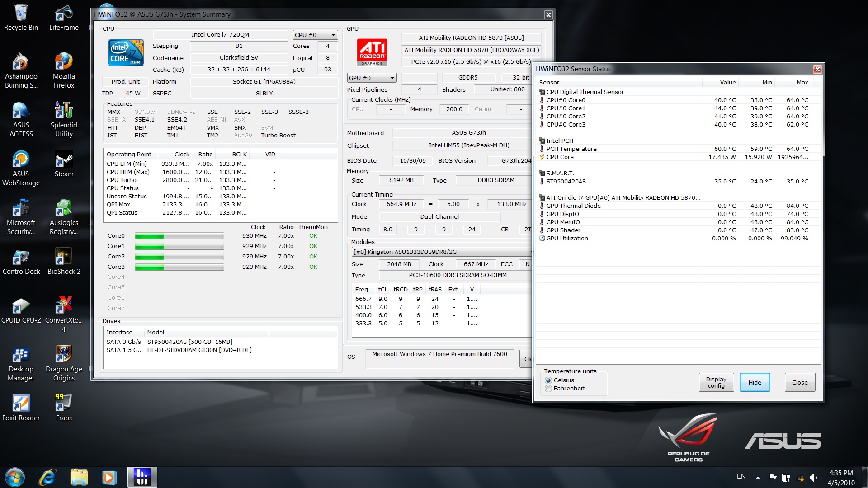Open Windows Media Player from taskbar

(x=109, y=477)
